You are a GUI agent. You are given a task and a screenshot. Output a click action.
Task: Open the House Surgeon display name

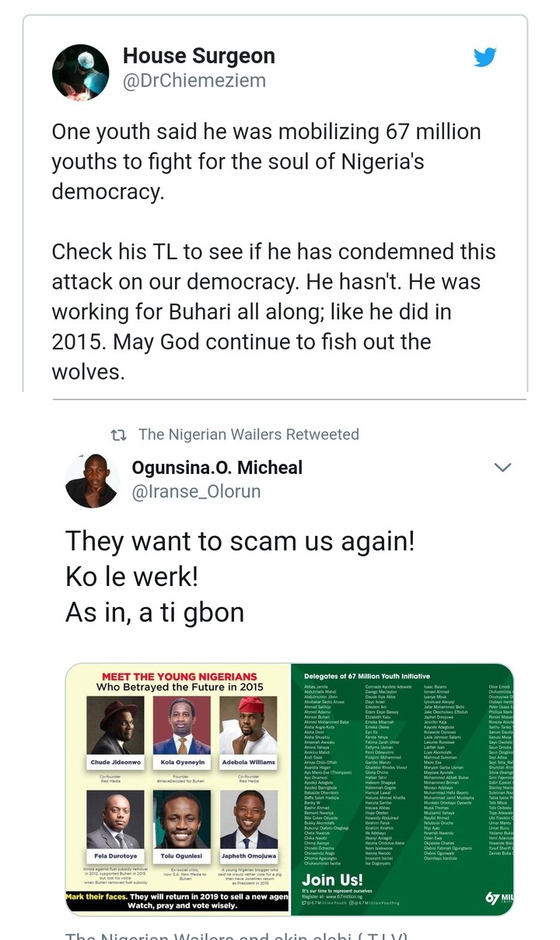tap(198, 56)
